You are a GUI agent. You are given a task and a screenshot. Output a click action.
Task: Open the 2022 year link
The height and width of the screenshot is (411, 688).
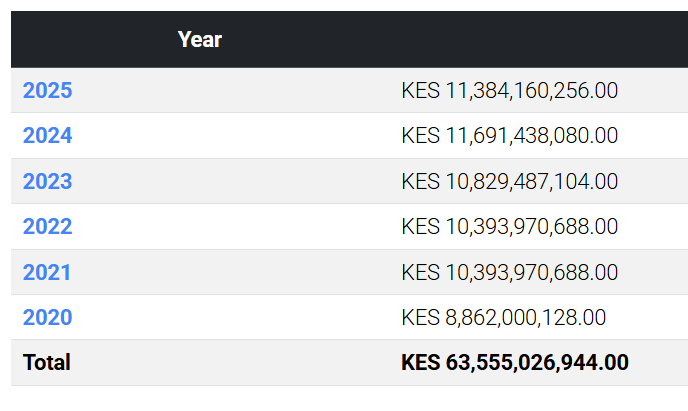[x=47, y=227]
